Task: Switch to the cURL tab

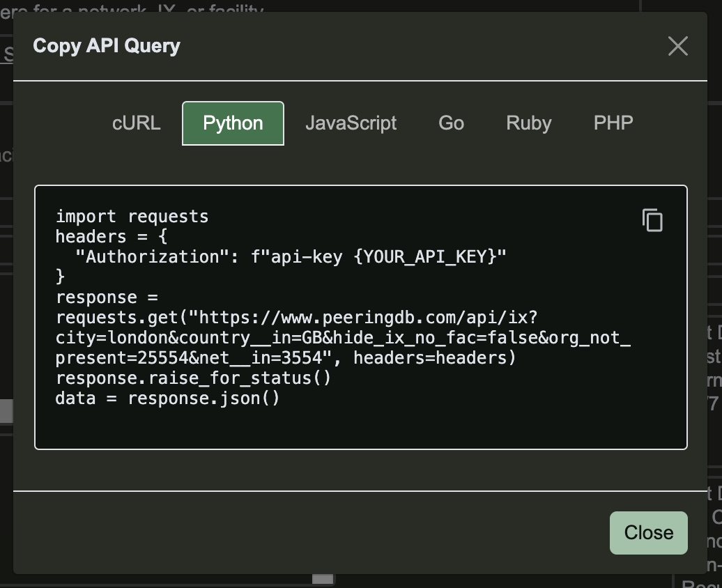Action: pyautogui.click(x=137, y=123)
